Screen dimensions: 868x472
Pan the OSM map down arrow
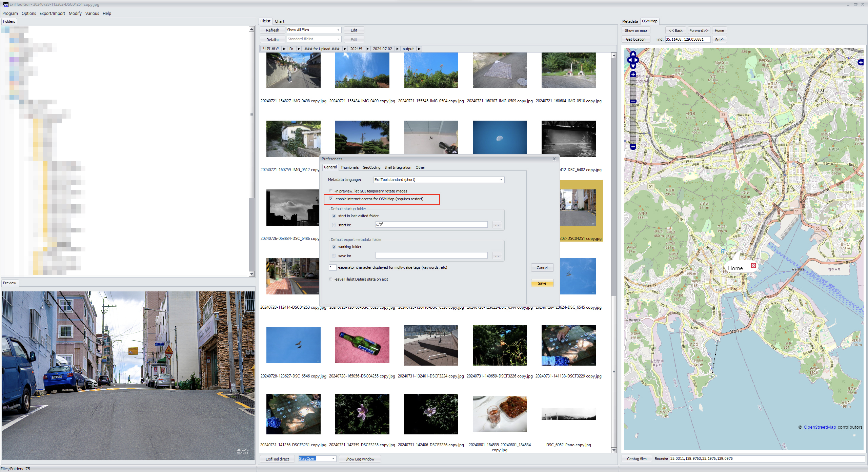(633, 66)
